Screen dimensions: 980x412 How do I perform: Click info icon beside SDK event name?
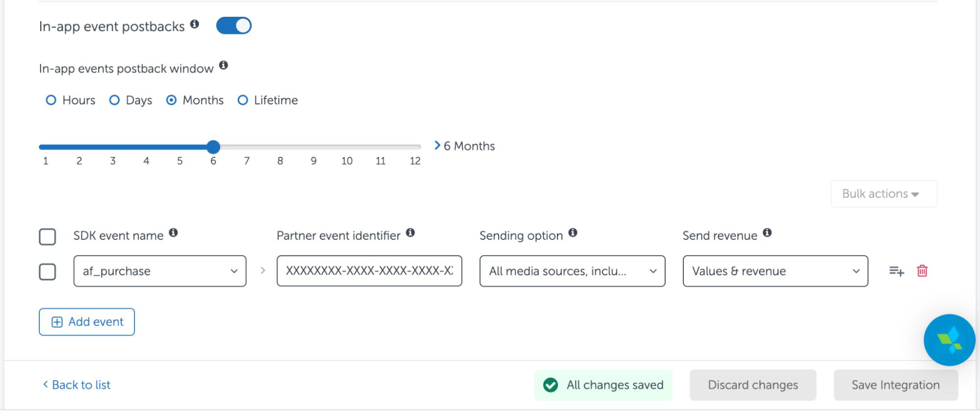click(174, 232)
